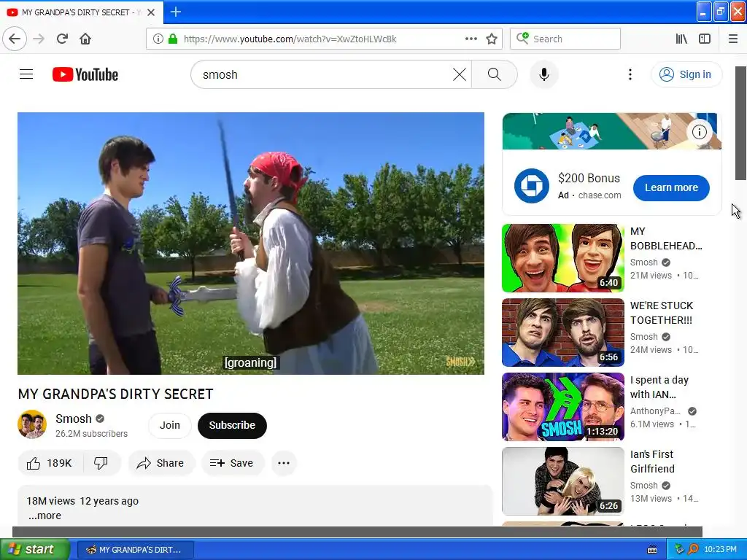Click the taskbar clock 10:23 PM
This screenshot has width=747, height=560.
pos(720,549)
